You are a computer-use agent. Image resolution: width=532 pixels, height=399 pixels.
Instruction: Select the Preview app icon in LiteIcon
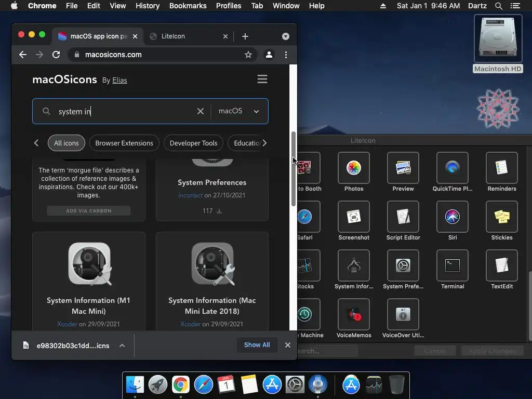click(x=403, y=168)
